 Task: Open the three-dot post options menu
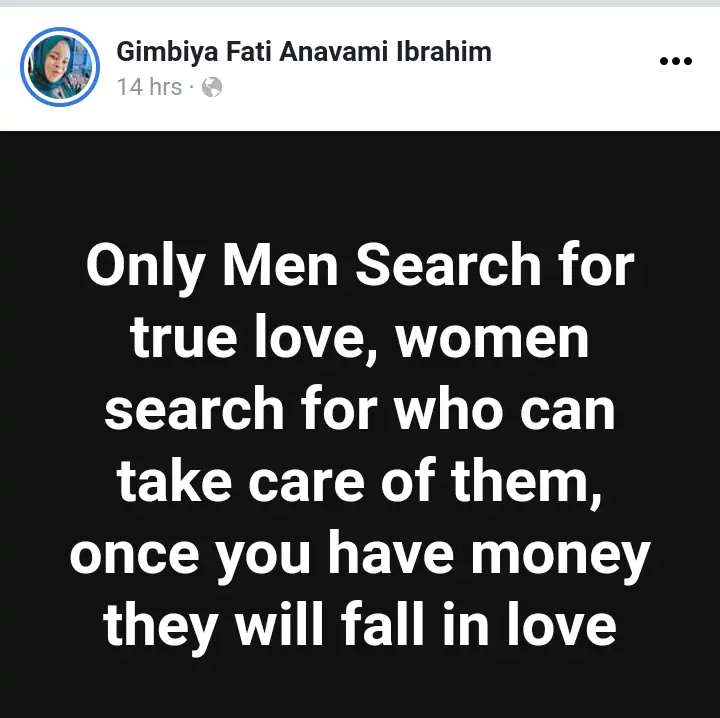pyautogui.click(x=675, y=61)
